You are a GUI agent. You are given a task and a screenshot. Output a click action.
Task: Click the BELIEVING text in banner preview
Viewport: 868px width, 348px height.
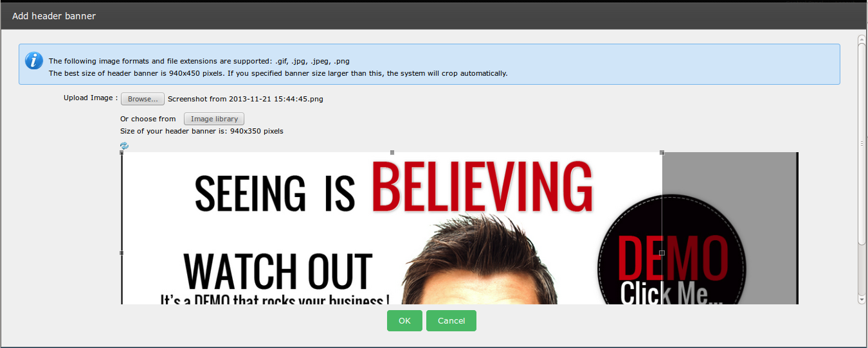[x=482, y=186]
